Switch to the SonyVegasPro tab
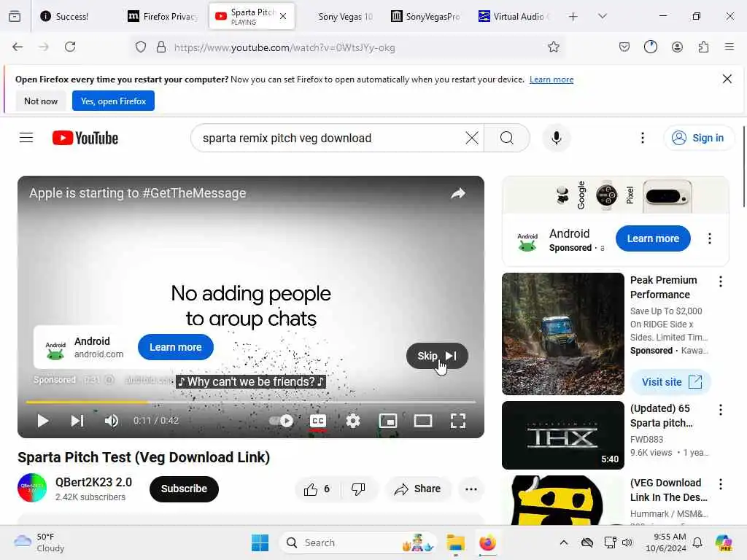 click(x=425, y=16)
